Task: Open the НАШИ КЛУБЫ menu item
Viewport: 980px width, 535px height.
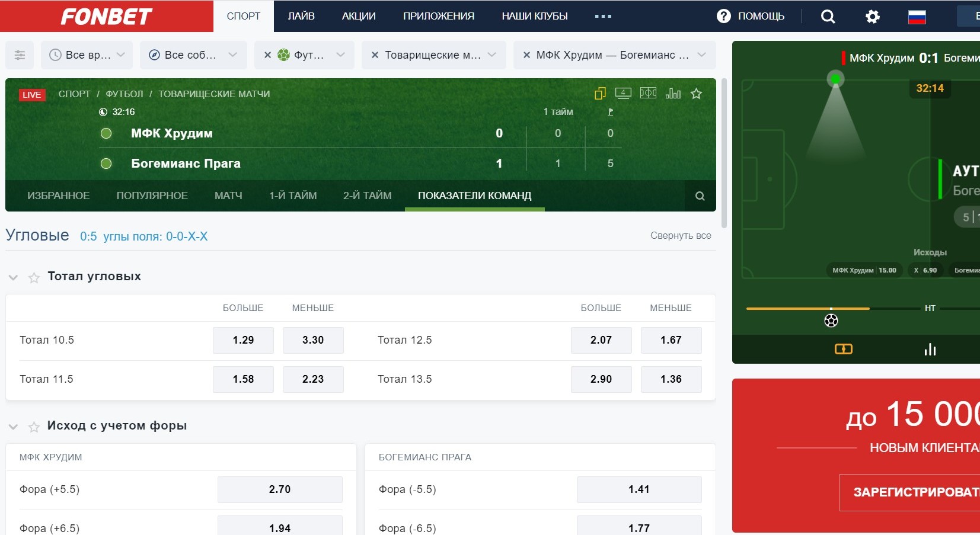Action: [x=535, y=16]
